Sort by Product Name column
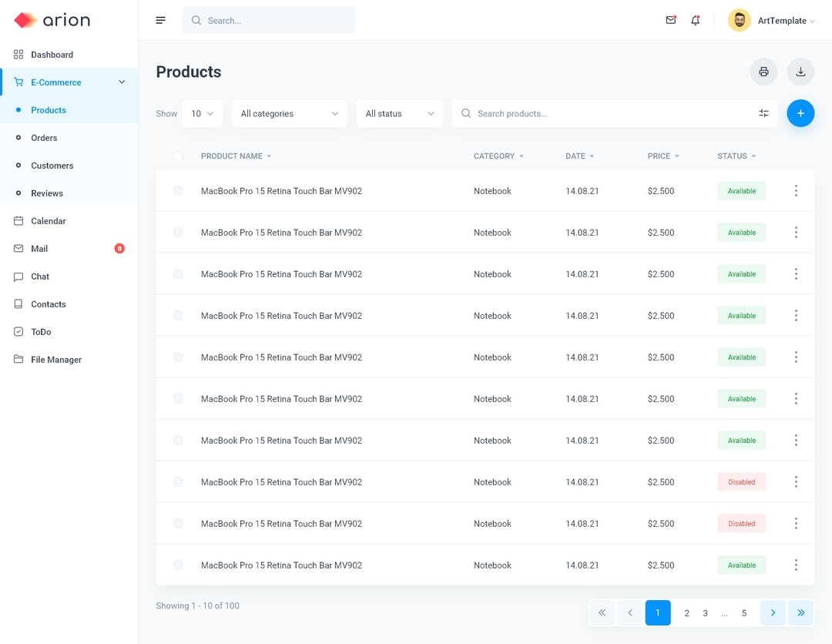This screenshot has height=644, width=832. pos(237,156)
